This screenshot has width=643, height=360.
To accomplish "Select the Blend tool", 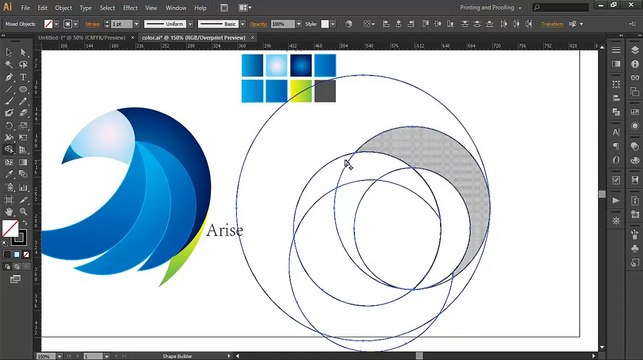I will coord(23,174).
